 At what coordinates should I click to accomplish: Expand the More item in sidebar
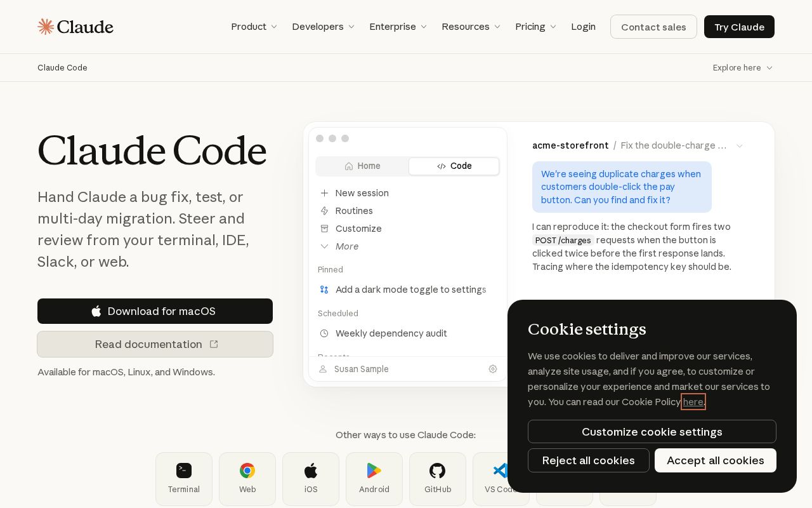[x=339, y=246]
